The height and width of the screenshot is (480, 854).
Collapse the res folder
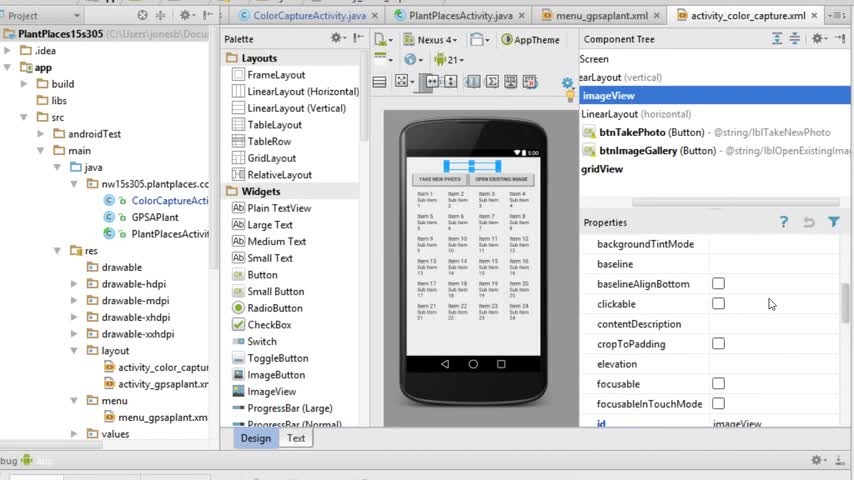coord(57,251)
